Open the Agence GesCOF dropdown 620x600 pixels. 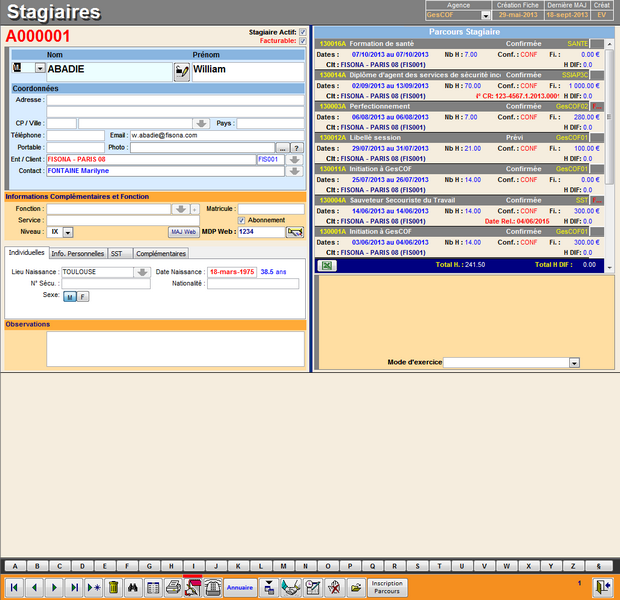click(486, 15)
